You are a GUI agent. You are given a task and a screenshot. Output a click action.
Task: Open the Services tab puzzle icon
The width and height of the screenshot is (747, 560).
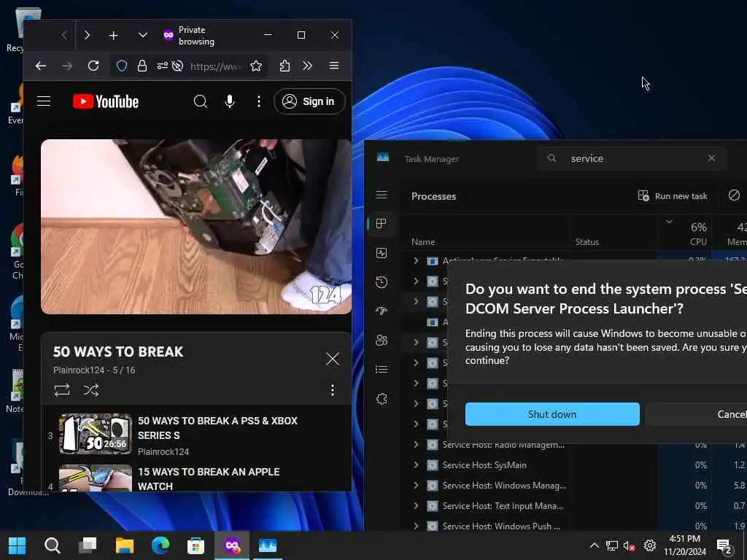point(382,399)
